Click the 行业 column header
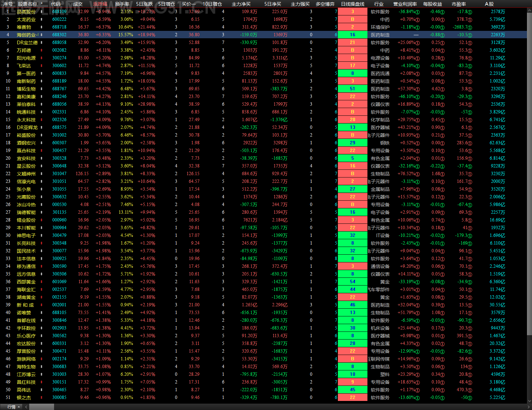Viewport: 532px width, 410px height. pos(379,4)
